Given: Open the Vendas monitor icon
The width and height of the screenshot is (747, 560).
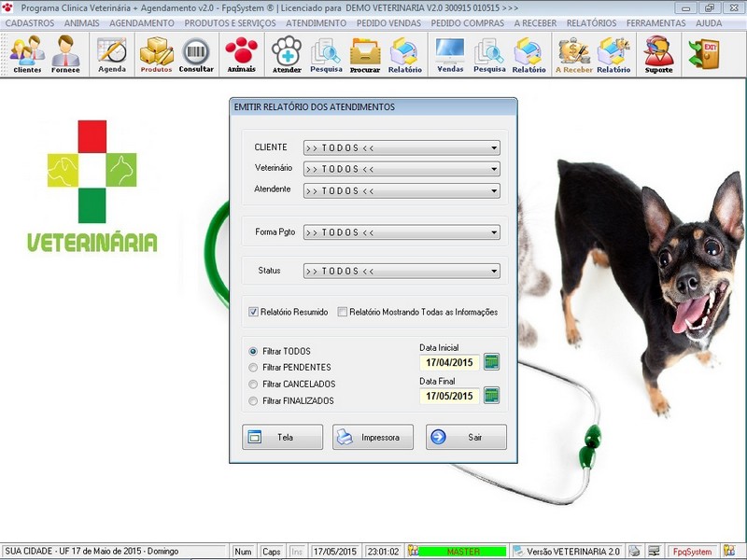Looking at the screenshot, I should point(450,54).
